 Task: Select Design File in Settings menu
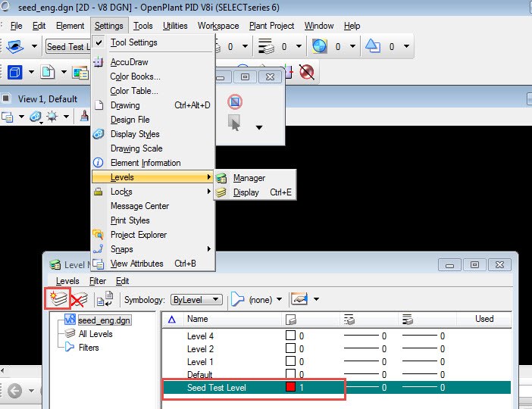coord(153,120)
